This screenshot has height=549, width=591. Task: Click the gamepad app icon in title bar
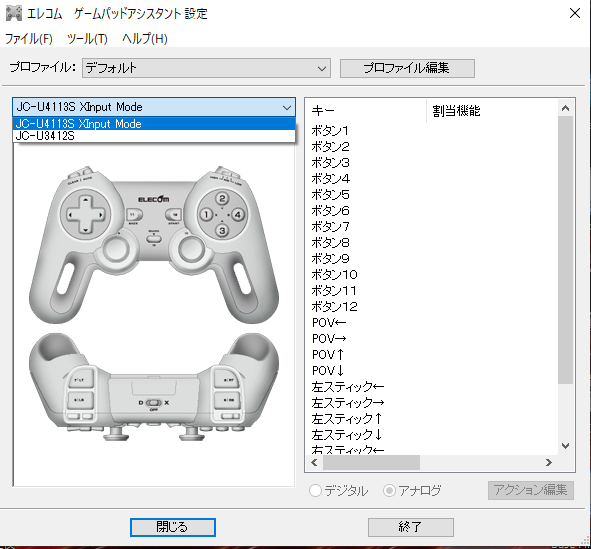coord(14,13)
